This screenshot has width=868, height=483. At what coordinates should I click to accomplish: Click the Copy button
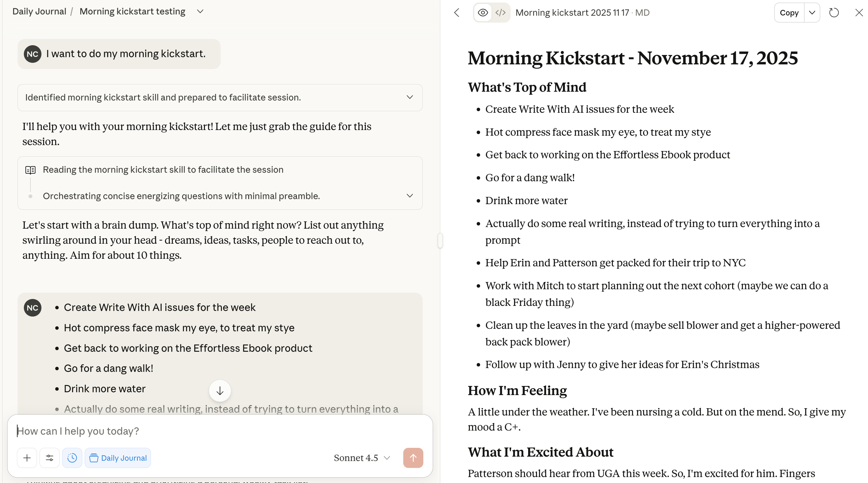point(789,13)
